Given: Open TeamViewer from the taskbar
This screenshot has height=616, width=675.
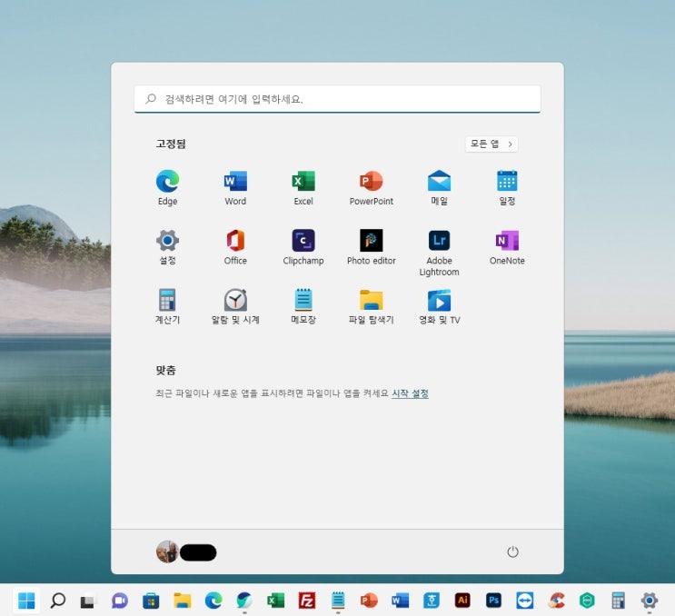Looking at the screenshot, I should coord(525,600).
